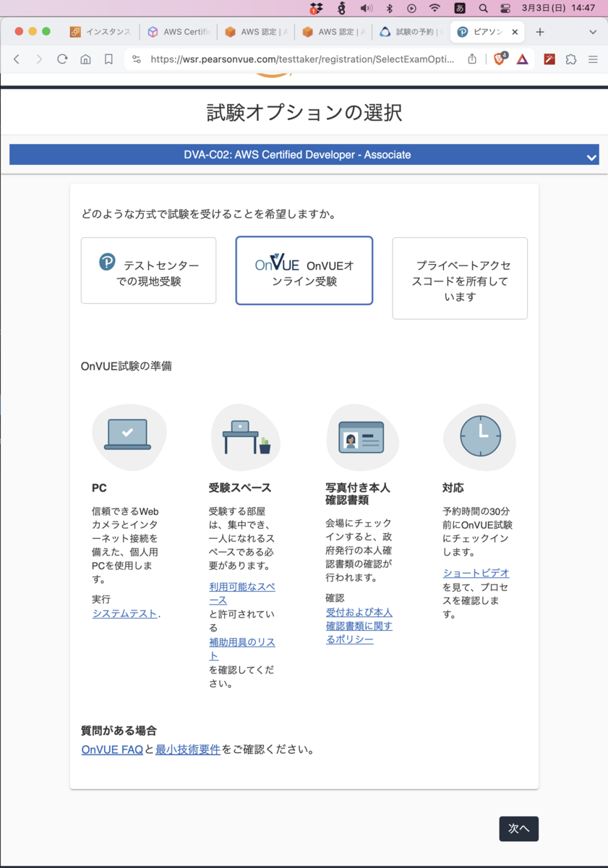The height and width of the screenshot is (868, 608).
Task: Open a new tab with the plus icon
Action: point(539,32)
